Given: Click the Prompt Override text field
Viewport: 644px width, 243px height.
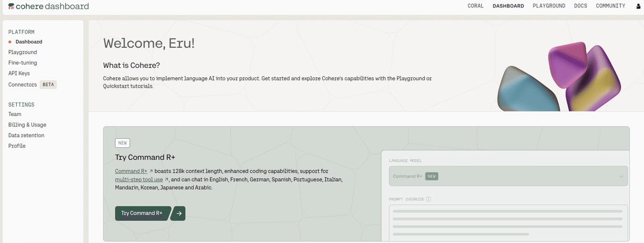Looking at the screenshot, I should 508,222.
